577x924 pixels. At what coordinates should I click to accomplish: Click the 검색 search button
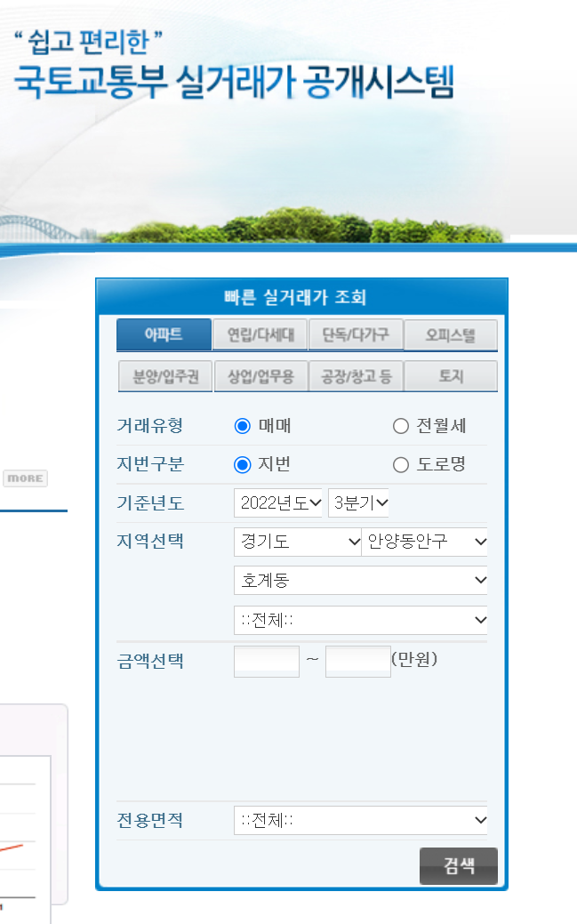click(x=459, y=865)
